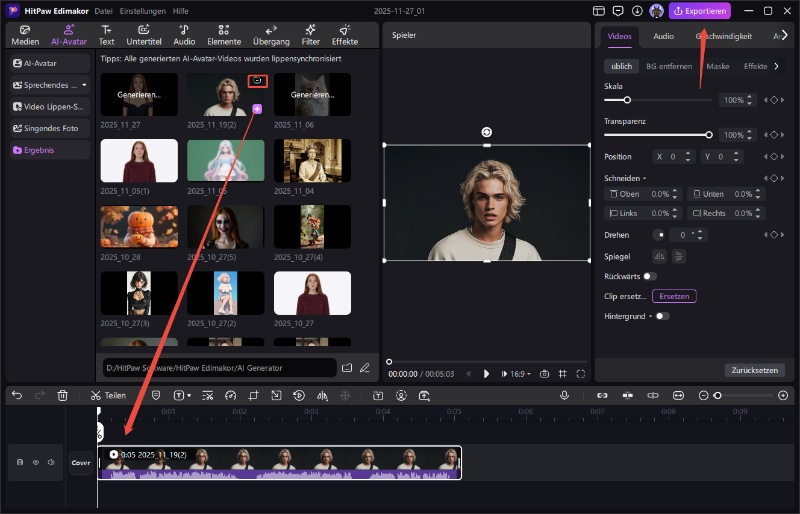Enable the Rückwärts toggle
800x514 pixels.
650,276
